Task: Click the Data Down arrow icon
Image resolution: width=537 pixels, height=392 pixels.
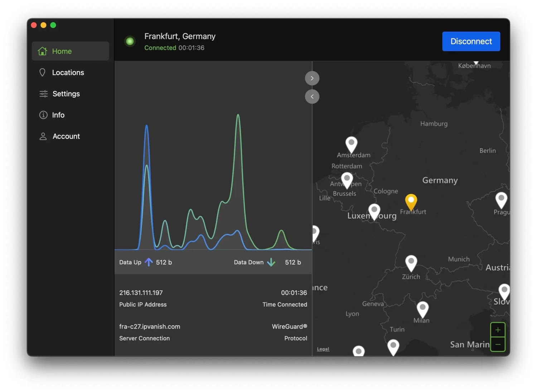Action: click(271, 262)
